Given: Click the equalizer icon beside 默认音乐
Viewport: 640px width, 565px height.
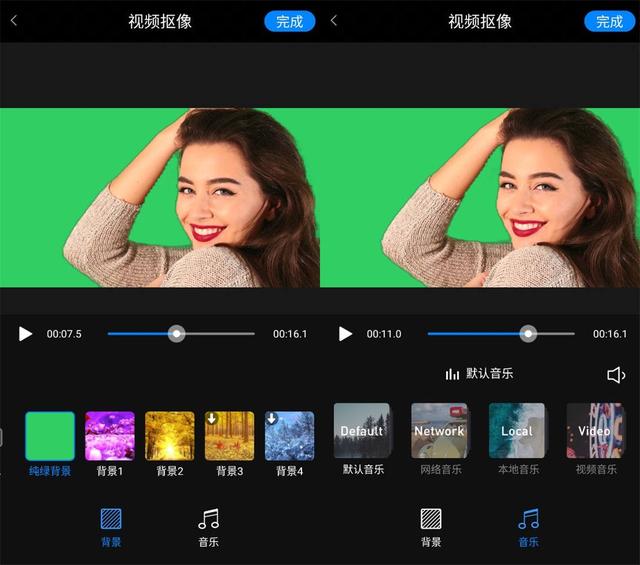Looking at the screenshot, I should click(x=452, y=374).
